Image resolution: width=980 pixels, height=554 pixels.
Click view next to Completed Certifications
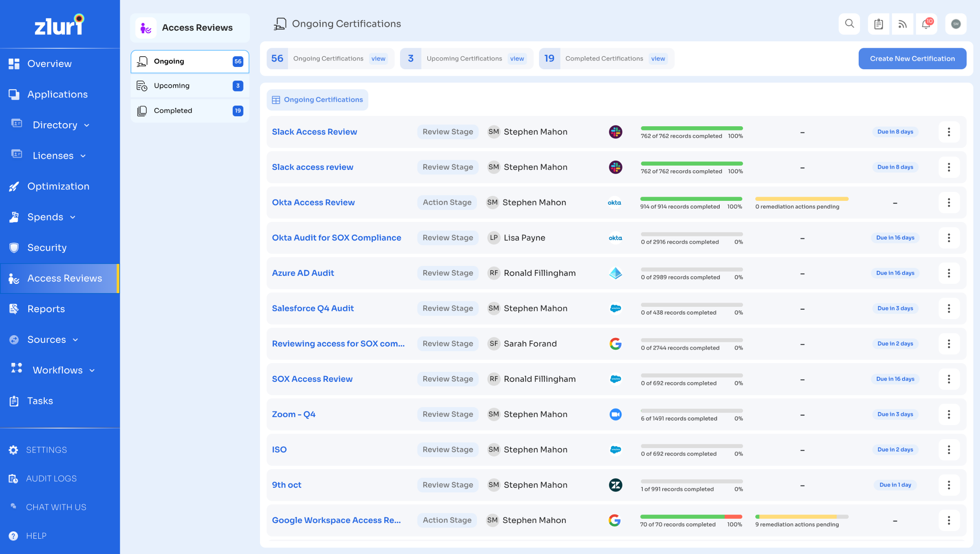(658, 59)
